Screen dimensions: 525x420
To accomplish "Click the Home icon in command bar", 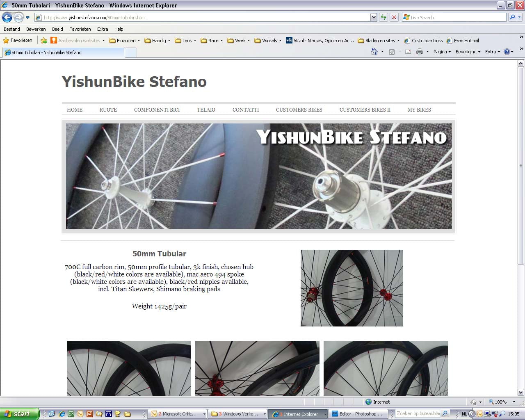I will coord(374,52).
